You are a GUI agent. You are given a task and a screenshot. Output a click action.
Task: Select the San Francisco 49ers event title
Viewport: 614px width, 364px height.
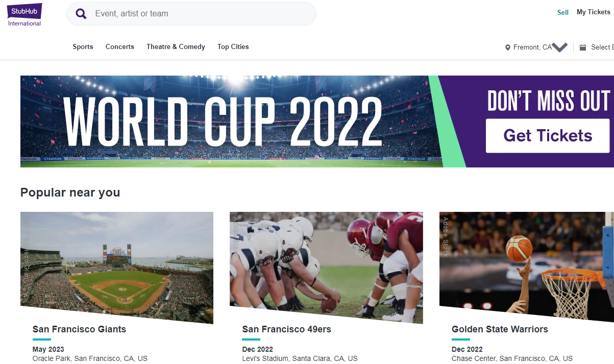pyautogui.click(x=287, y=329)
